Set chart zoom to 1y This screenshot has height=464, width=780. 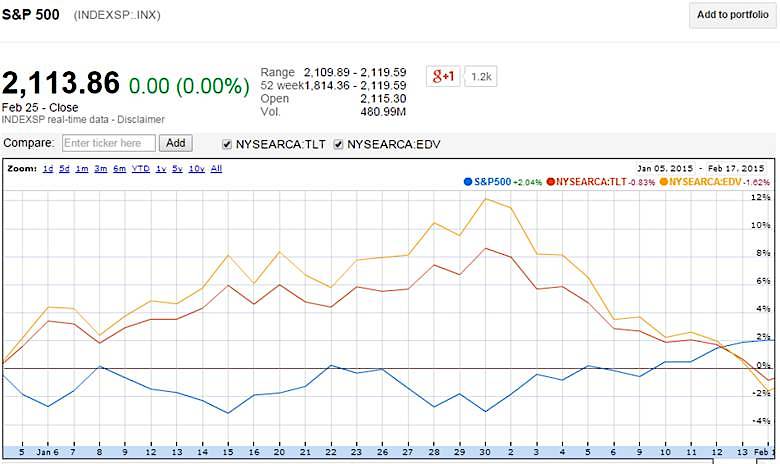click(x=161, y=169)
